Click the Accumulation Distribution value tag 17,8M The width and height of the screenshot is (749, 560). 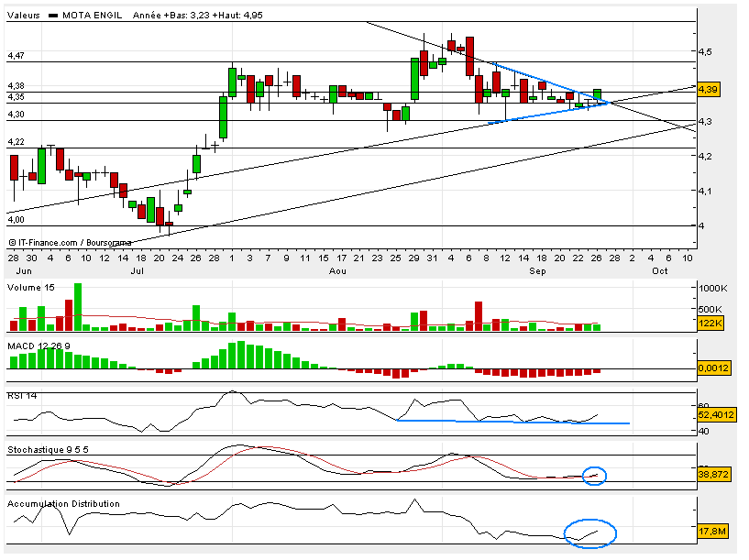(712, 531)
